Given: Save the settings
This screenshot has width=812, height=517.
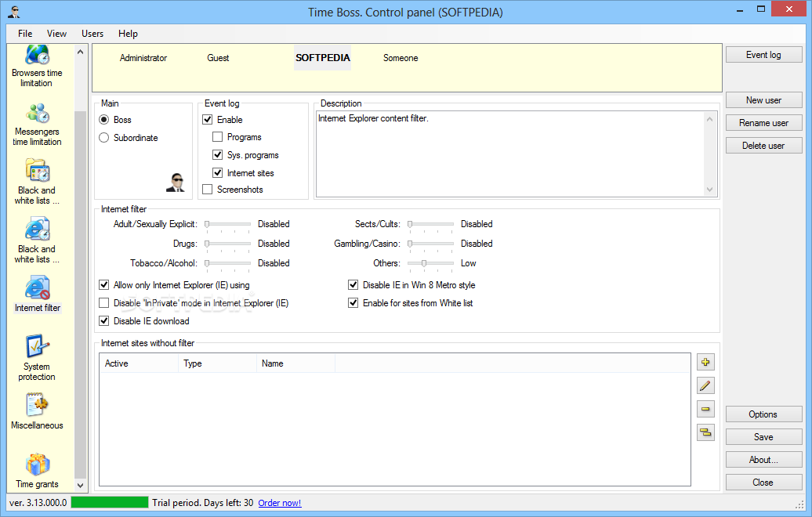Looking at the screenshot, I should [x=764, y=437].
